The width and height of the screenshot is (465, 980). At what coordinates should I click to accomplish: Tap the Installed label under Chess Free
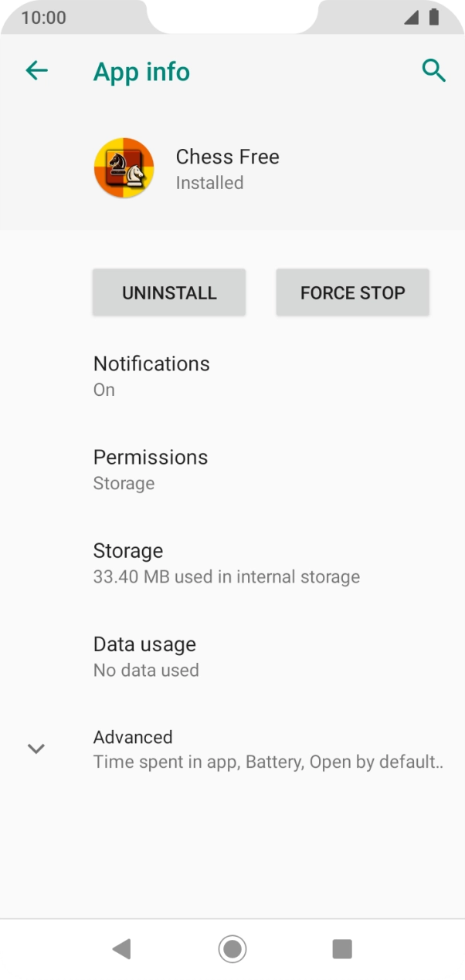tap(209, 183)
